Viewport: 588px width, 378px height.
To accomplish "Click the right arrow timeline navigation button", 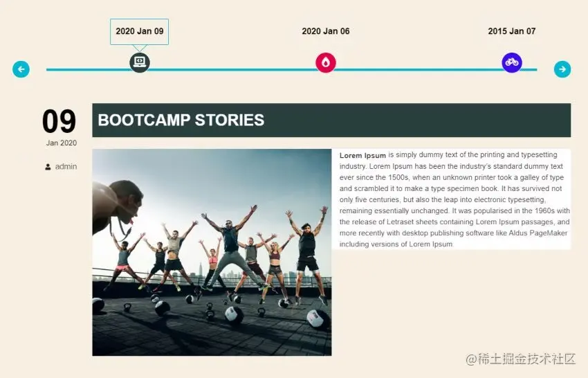I will coord(562,69).
